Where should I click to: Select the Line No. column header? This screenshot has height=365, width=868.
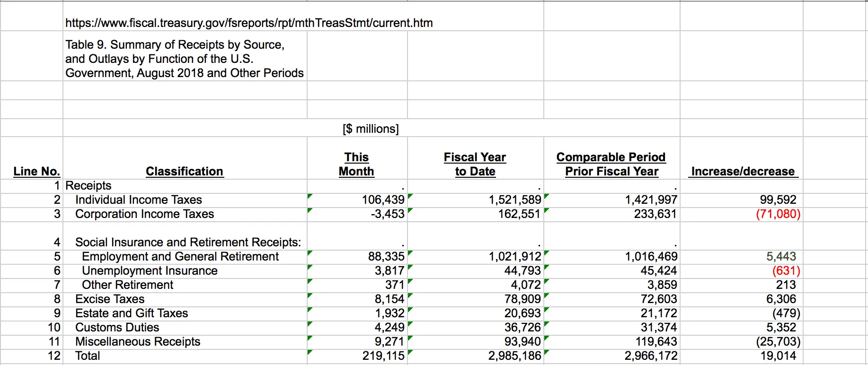click(x=36, y=171)
